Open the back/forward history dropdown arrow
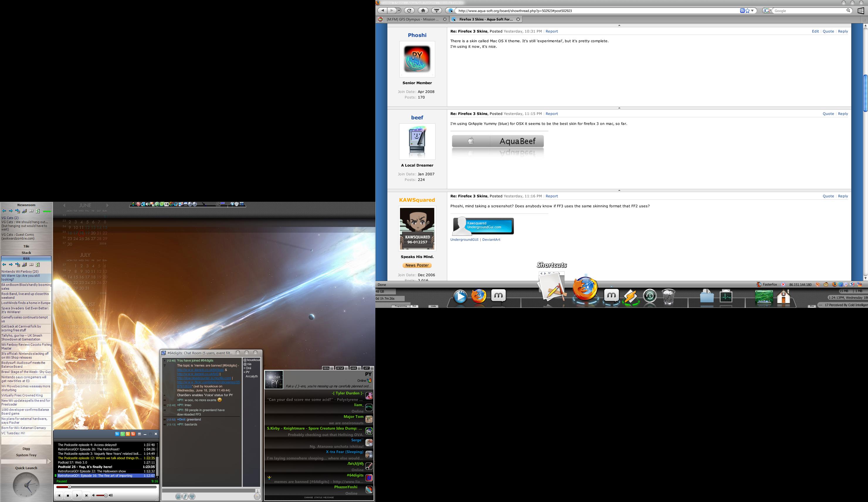Image resolution: width=868 pixels, height=502 pixels. (399, 11)
